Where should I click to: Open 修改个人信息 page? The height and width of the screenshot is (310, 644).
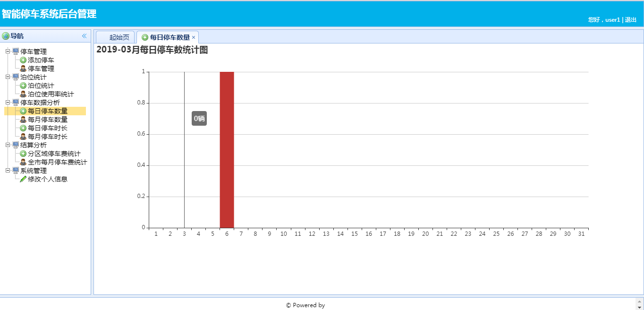[48, 179]
